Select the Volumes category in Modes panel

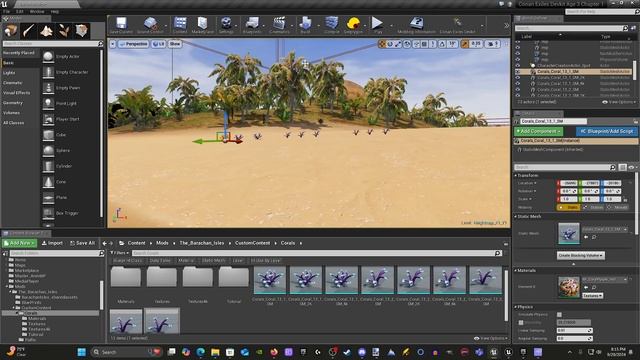[x=11, y=113]
